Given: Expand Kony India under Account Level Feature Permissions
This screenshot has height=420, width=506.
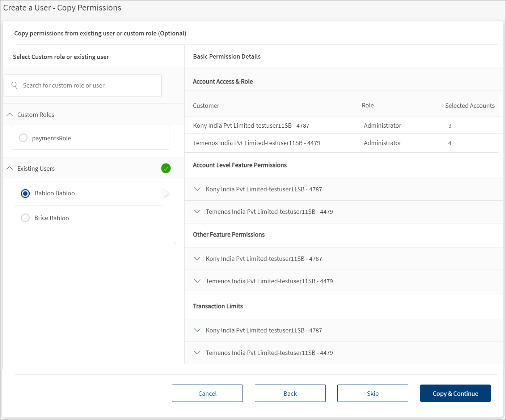Looking at the screenshot, I should (197, 189).
